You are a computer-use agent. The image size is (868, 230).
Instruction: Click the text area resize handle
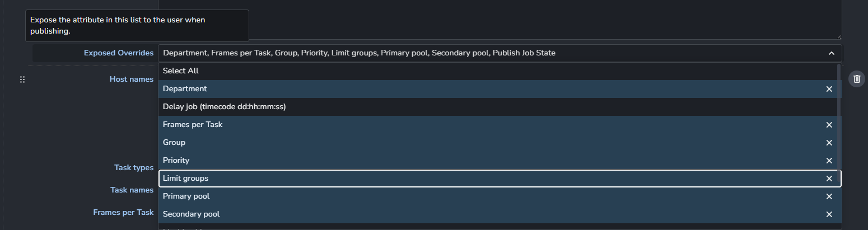click(x=838, y=36)
